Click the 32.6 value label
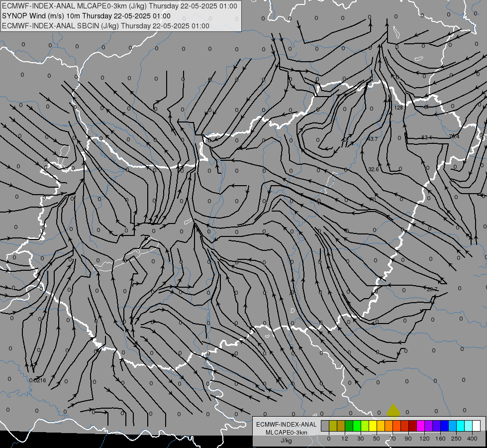Screen dimensions: 487x448 pyautogui.click(x=373, y=169)
